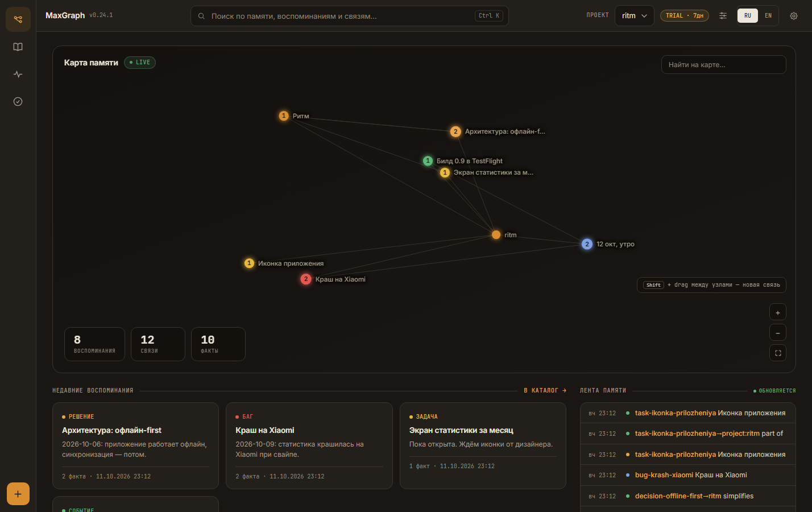The width and height of the screenshot is (812, 512).
Task: Select the Архитектура: офлайн-f... graph node
Action: coord(455,131)
